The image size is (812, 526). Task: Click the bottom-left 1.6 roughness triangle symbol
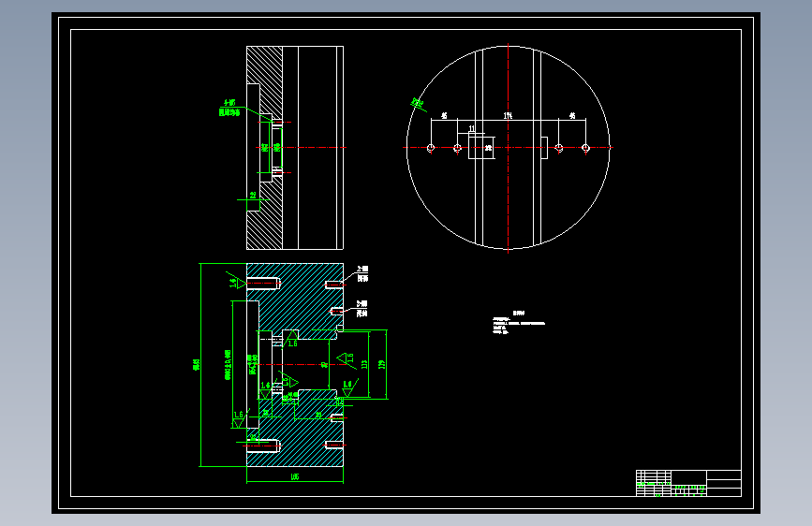point(239,418)
